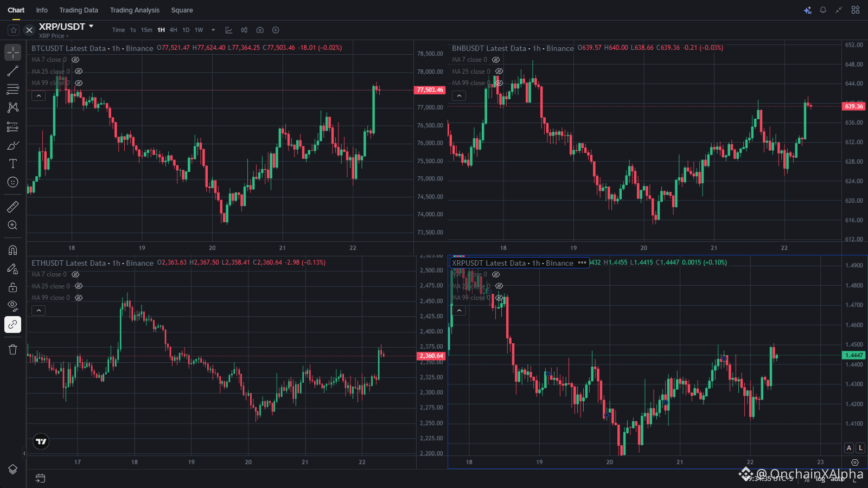Select the 1H interval
The height and width of the screenshot is (488, 868).
click(x=161, y=30)
